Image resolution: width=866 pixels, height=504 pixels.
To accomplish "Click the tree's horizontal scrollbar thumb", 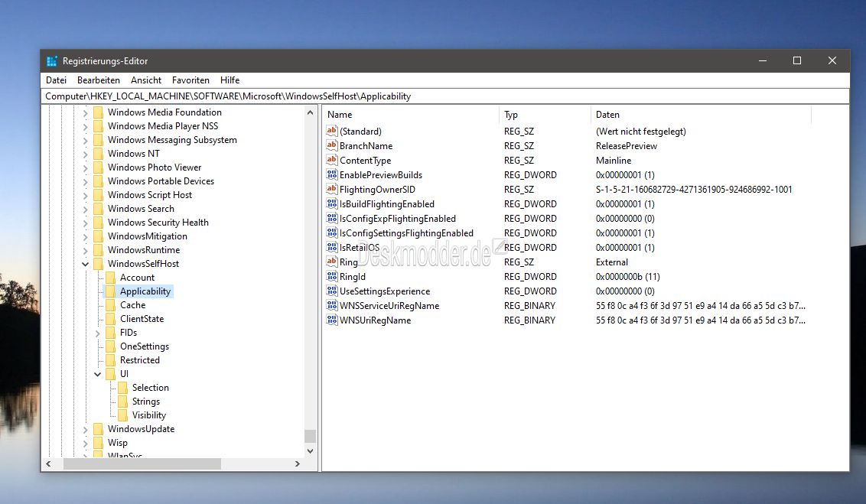I will click(x=142, y=463).
